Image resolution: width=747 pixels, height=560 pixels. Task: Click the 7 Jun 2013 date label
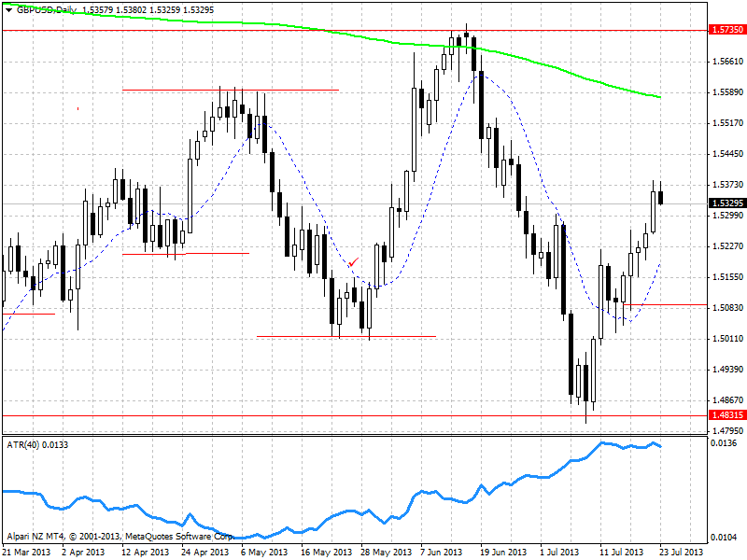click(441, 553)
